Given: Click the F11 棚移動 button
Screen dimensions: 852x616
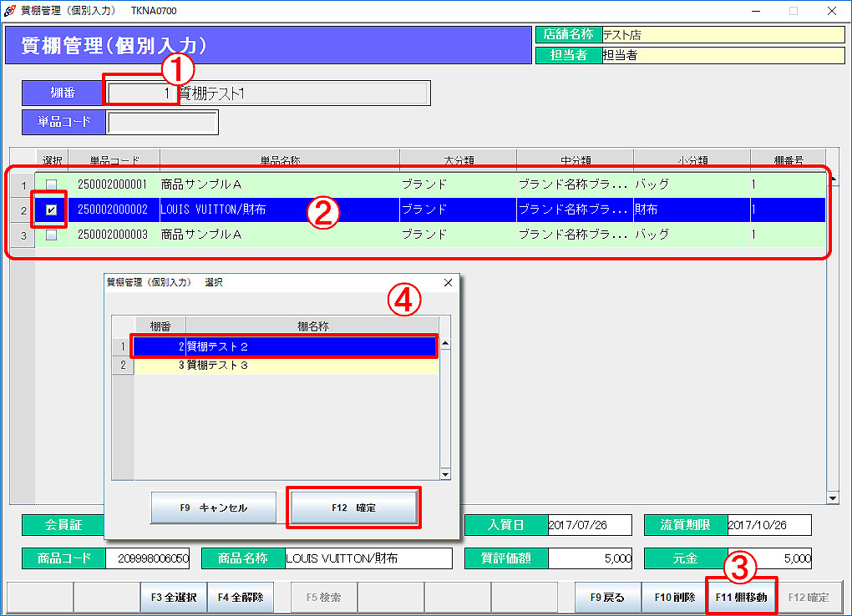Looking at the screenshot, I should click(741, 597).
